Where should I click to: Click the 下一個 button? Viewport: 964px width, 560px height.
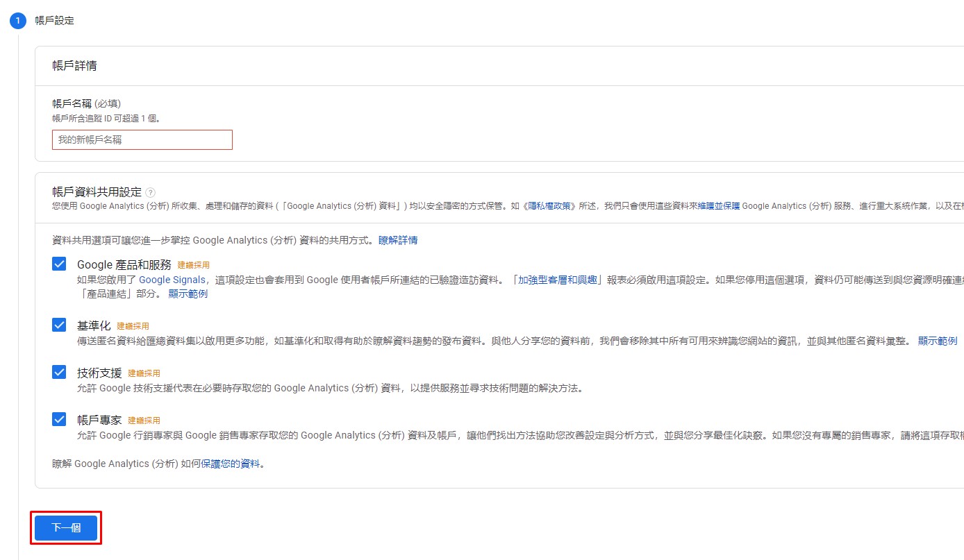(x=66, y=528)
